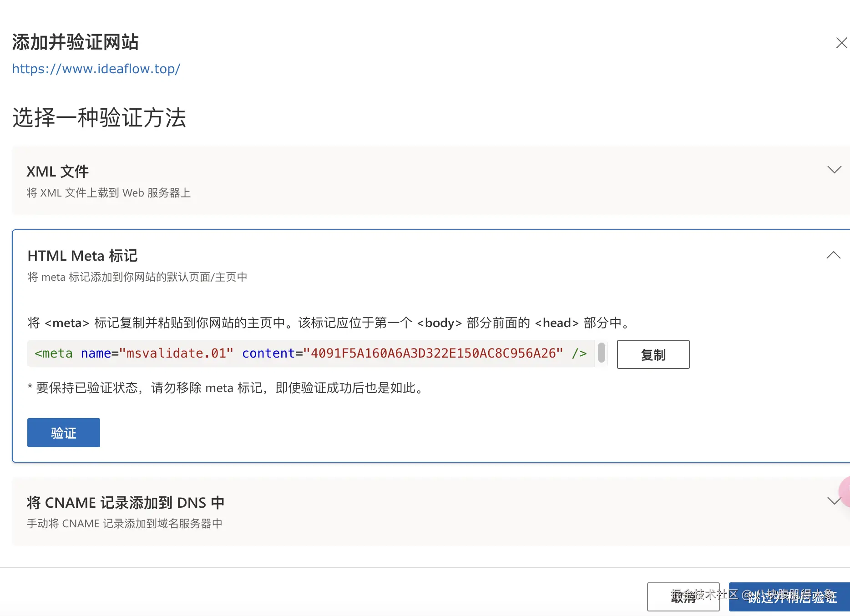
Task: Close the add and verify site dialog
Action: point(841,43)
